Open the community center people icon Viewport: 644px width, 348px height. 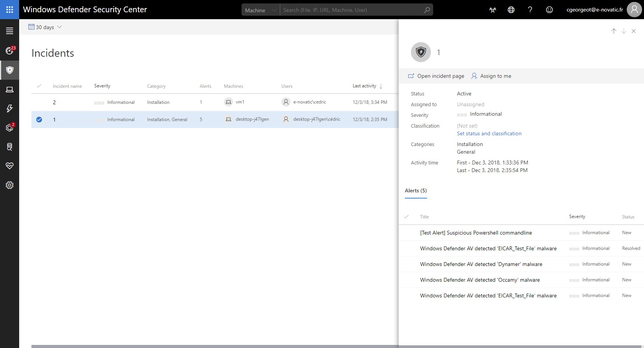493,10
